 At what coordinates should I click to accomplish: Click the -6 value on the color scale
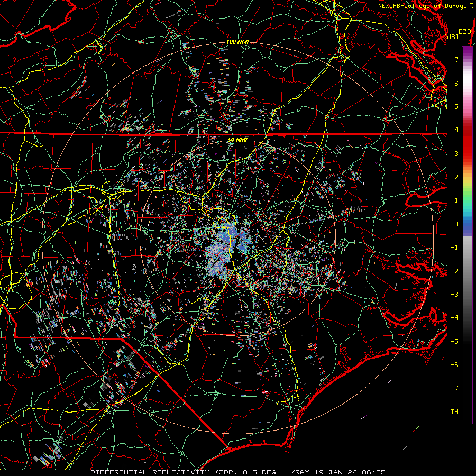(x=454, y=365)
